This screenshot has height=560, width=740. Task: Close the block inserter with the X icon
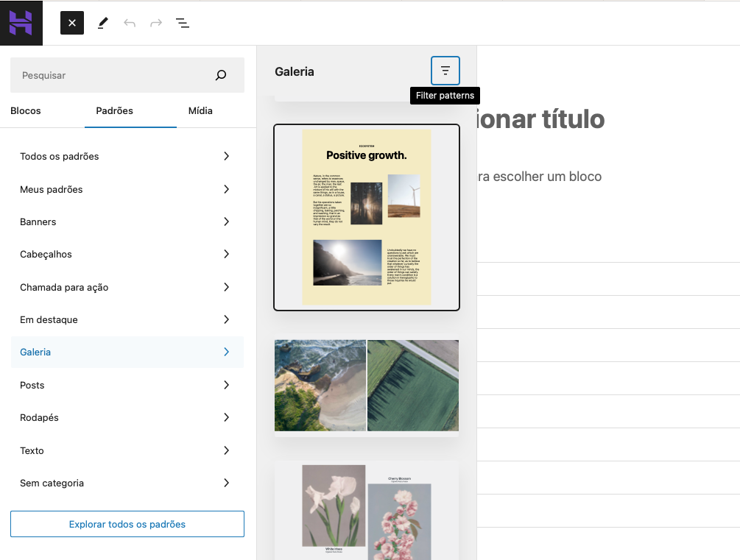tap(71, 23)
